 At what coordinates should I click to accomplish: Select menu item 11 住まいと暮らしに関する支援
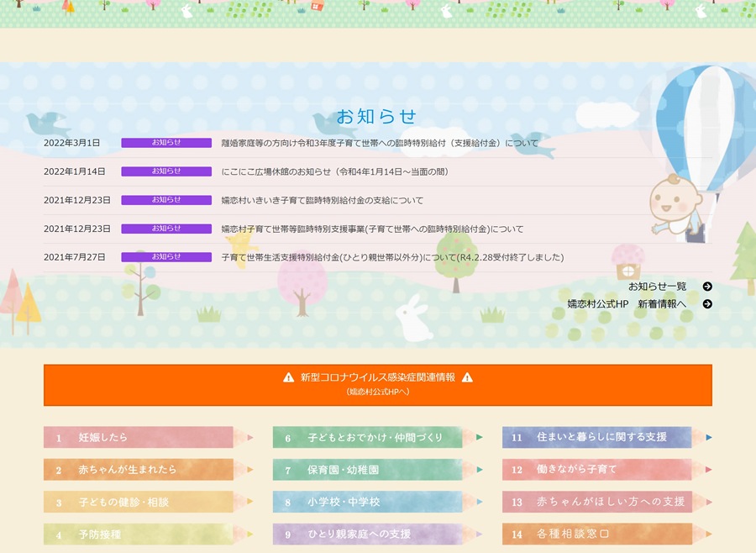[x=597, y=438]
